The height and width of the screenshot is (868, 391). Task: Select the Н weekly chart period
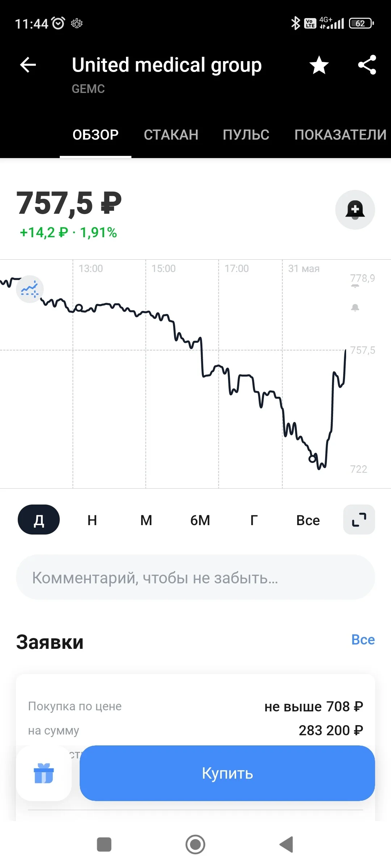(x=92, y=520)
